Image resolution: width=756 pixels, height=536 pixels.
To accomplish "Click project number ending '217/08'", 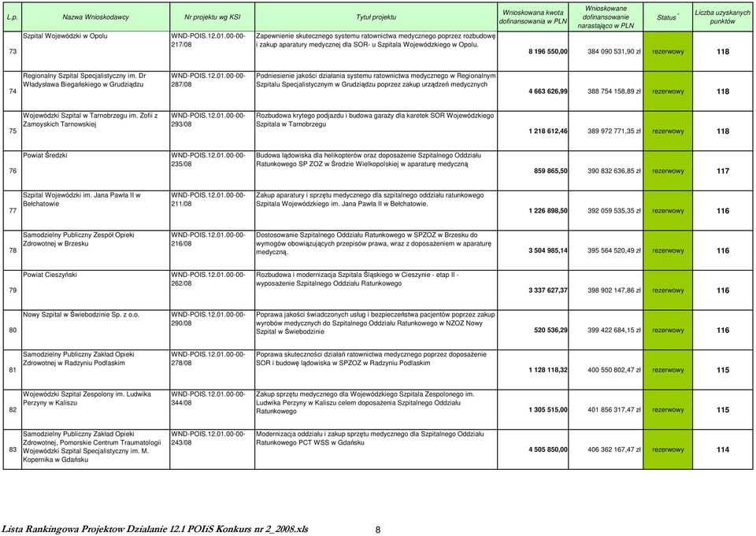I will coord(208,40).
